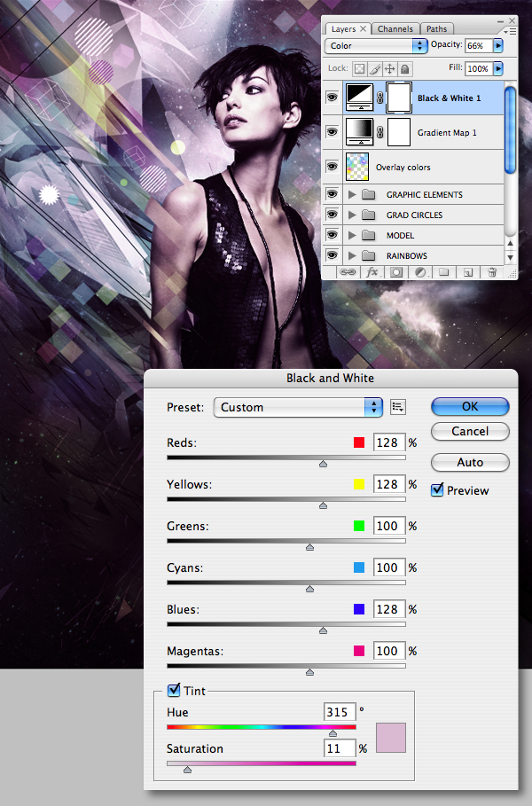
Task: Hide the GRAD CIRCLES group
Action: [x=332, y=215]
